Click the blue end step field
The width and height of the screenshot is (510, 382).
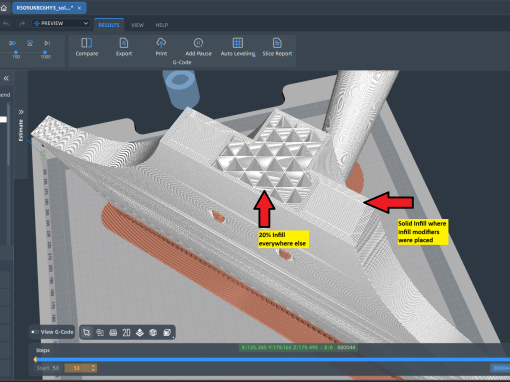[500, 368]
